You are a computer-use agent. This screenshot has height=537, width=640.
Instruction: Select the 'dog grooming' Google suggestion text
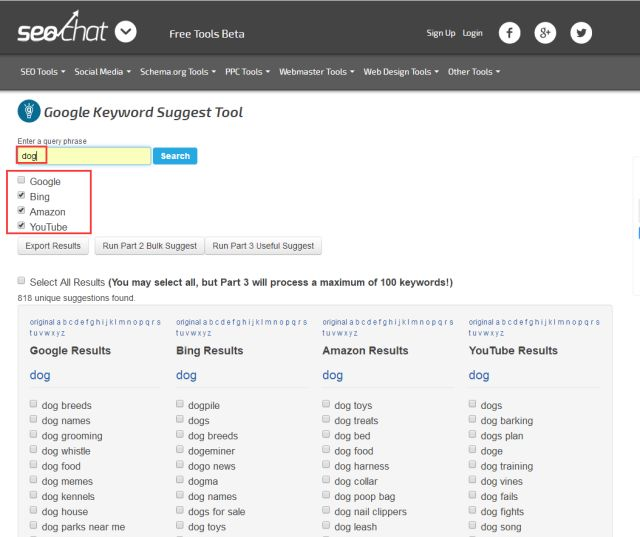point(72,436)
